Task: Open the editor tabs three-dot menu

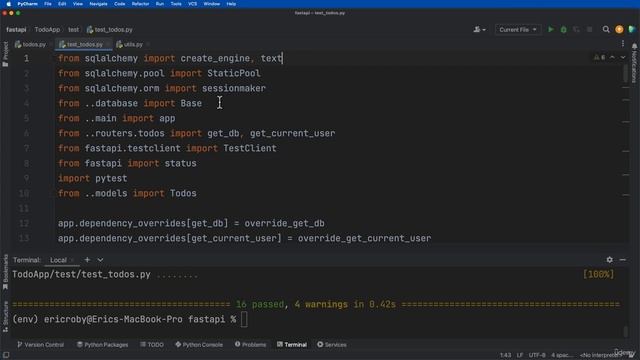Action: [x=623, y=44]
